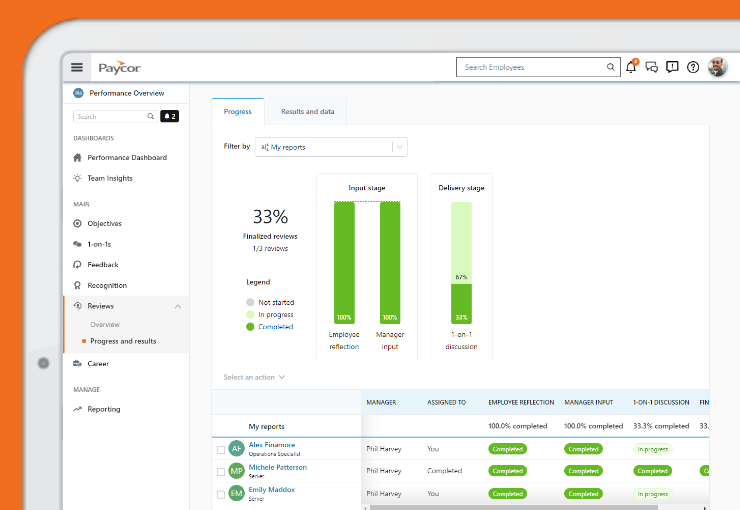Open Michele Patterson's name link
The height and width of the screenshot is (510, 740).
coord(278,467)
